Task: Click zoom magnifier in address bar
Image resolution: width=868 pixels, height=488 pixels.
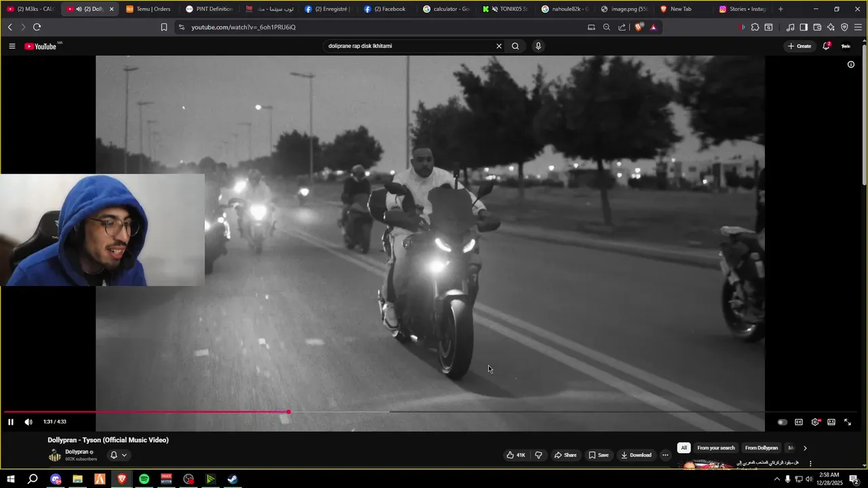Action: [607, 27]
